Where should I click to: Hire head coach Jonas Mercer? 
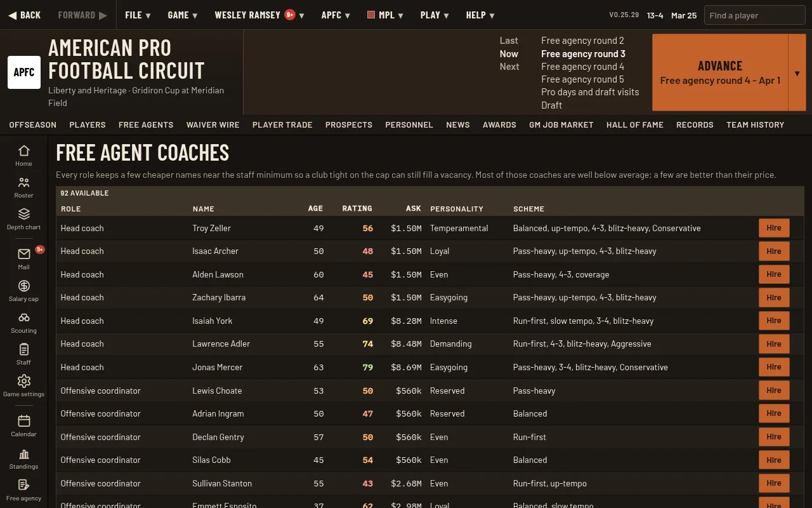coord(774,367)
